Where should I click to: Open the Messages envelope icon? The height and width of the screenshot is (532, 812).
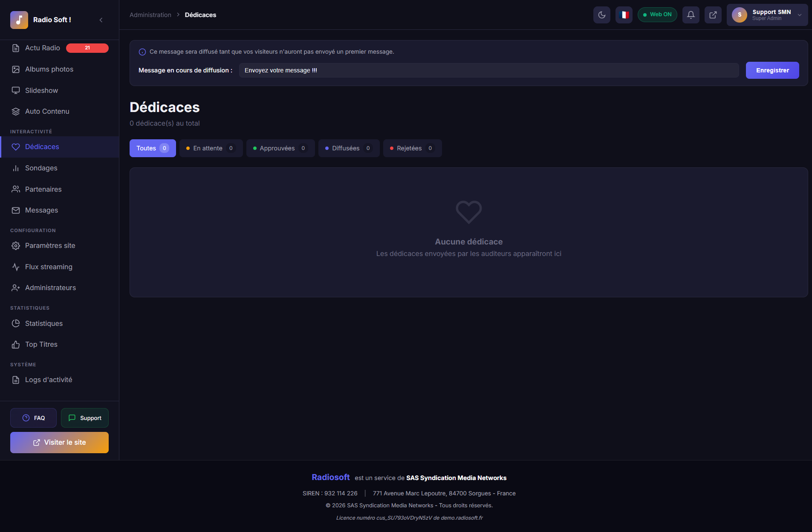click(x=16, y=210)
